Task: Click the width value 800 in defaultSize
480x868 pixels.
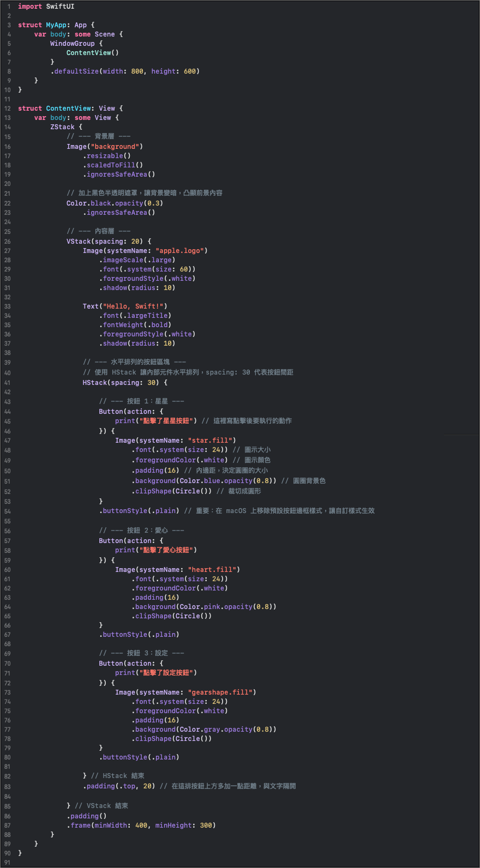Action: (137, 71)
